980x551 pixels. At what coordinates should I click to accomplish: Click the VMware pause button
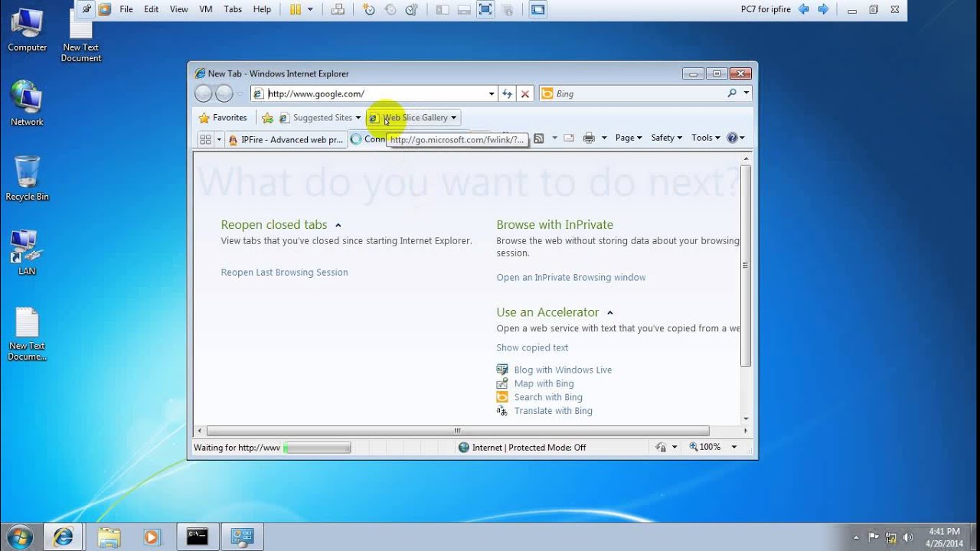[296, 9]
